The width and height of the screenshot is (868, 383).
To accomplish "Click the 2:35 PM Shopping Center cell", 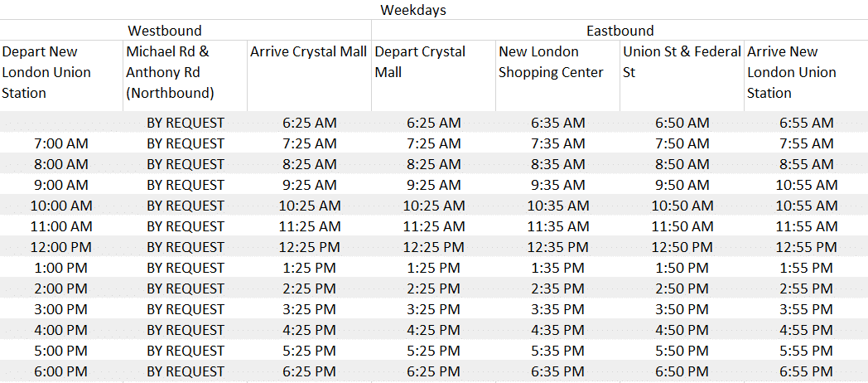I will pyautogui.click(x=557, y=288).
